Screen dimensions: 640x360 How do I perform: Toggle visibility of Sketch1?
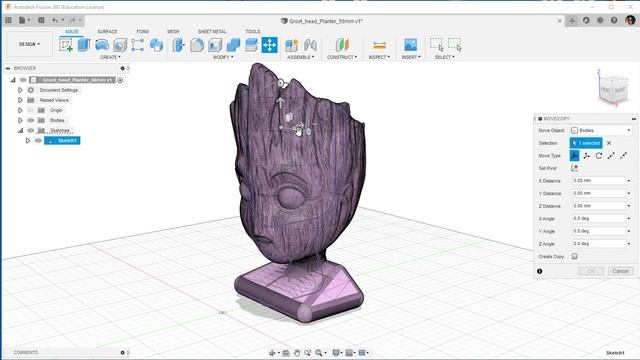click(x=38, y=140)
